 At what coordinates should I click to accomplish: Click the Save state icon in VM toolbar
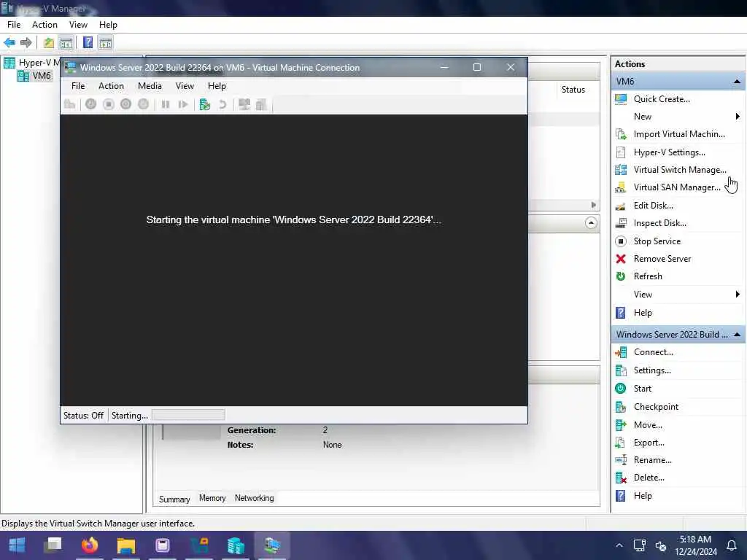(144, 104)
